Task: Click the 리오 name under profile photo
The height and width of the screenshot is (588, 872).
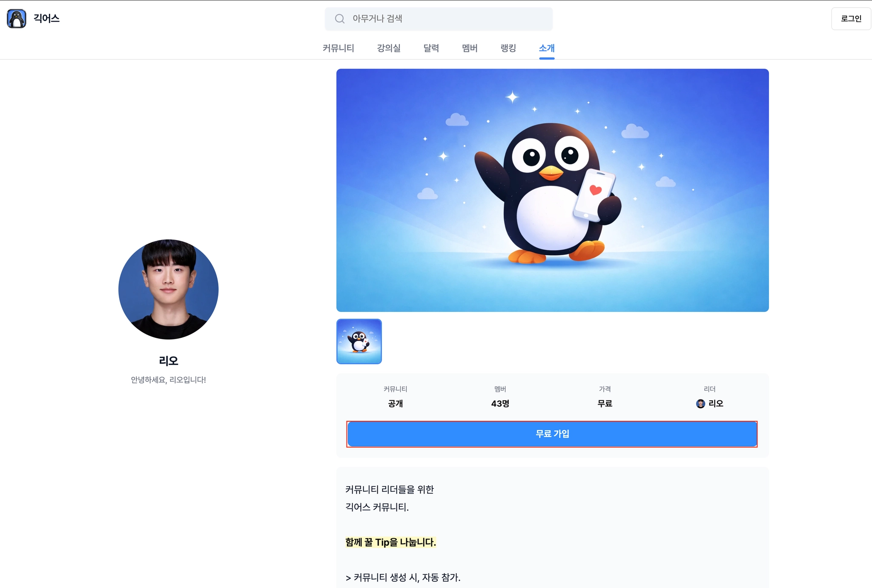Action: pyautogui.click(x=169, y=361)
